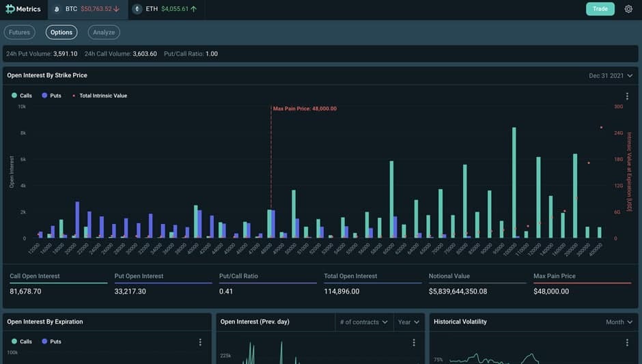Screen dimensions: 642x364
Task: Click the BTC price $50,763.52
Action: point(96,9)
